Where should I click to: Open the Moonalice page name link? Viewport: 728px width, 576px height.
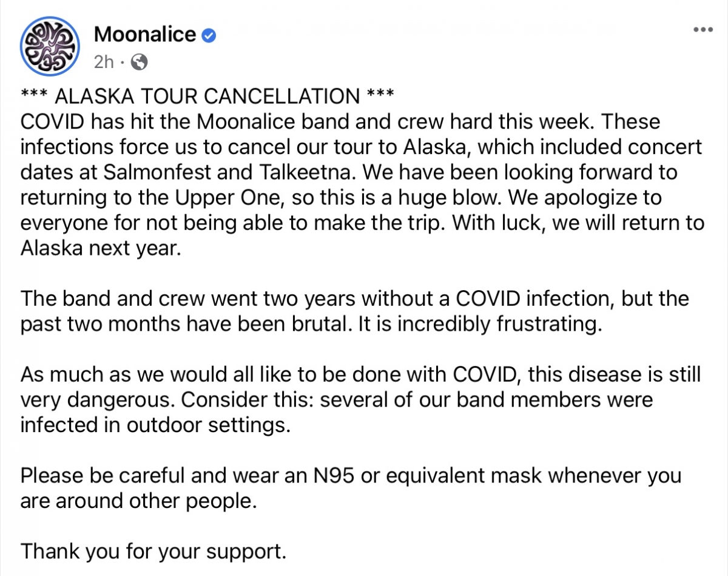[x=145, y=34]
